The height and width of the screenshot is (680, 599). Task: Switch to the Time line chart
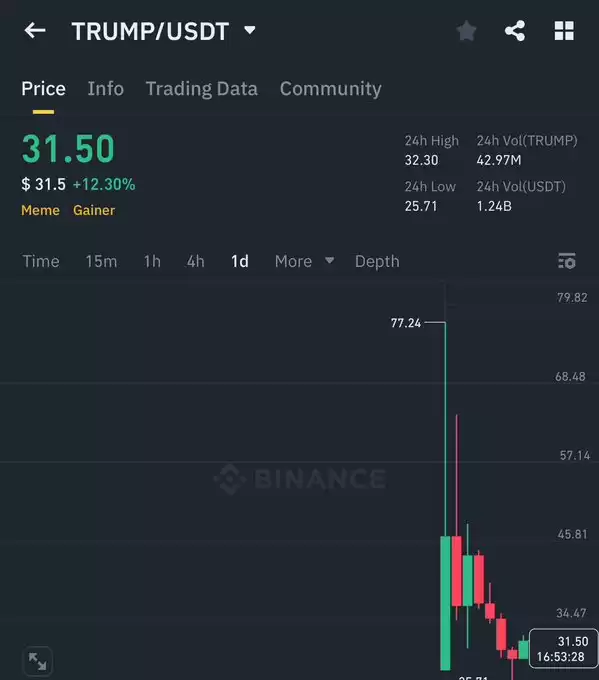(41, 261)
